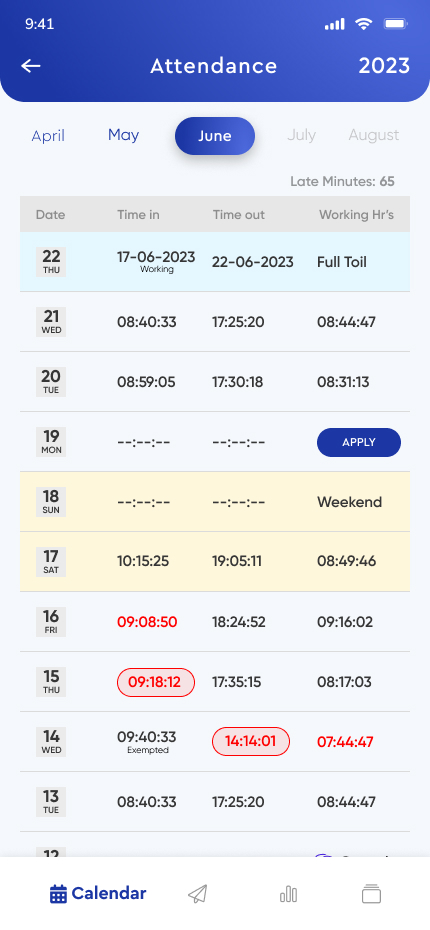Select the June month tab
430x930 pixels.
coord(215,136)
